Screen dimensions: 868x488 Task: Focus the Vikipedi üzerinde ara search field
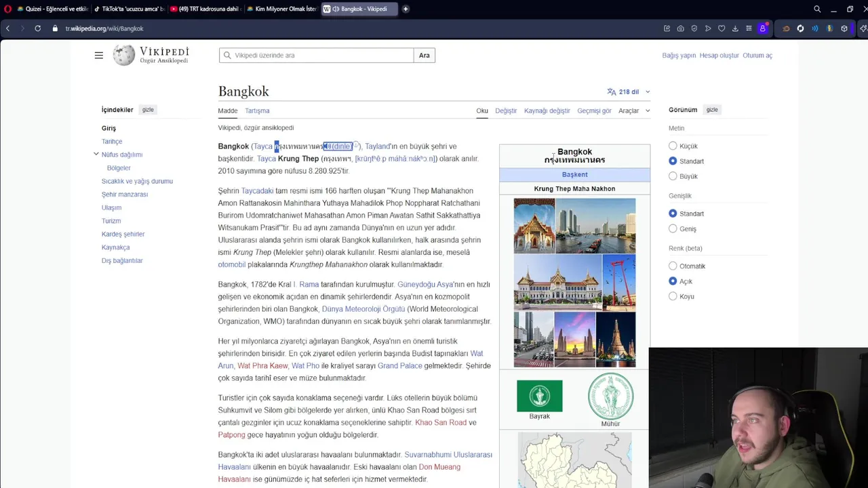[316, 55]
